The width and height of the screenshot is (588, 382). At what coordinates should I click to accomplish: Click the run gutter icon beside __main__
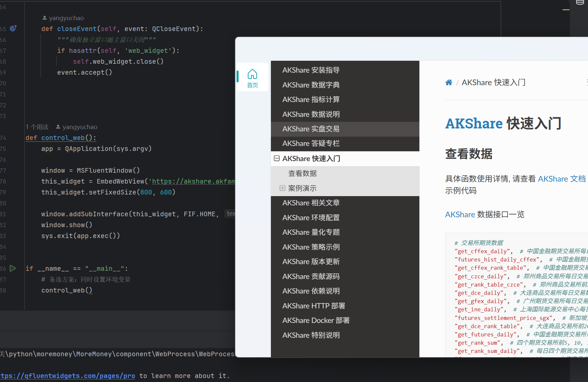click(x=13, y=268)
